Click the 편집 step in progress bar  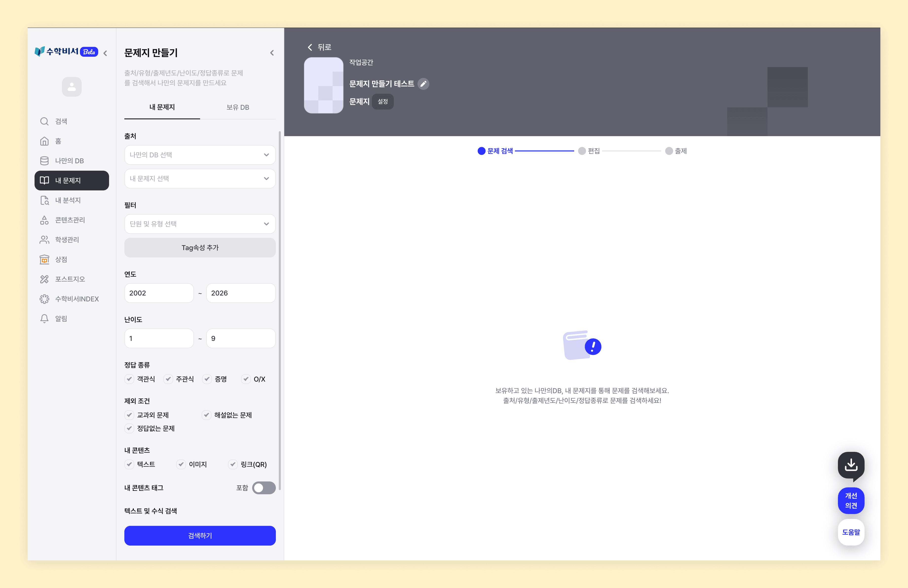coord(589,151)
